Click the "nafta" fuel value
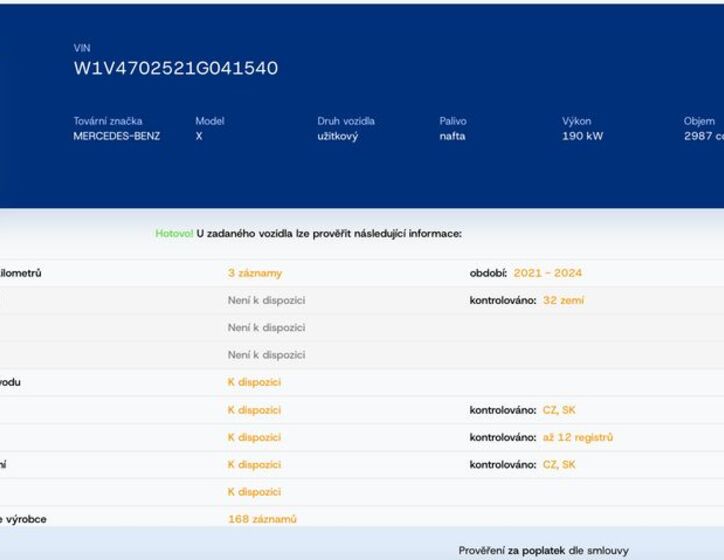 pyautogui.click(x=452, y=136)
